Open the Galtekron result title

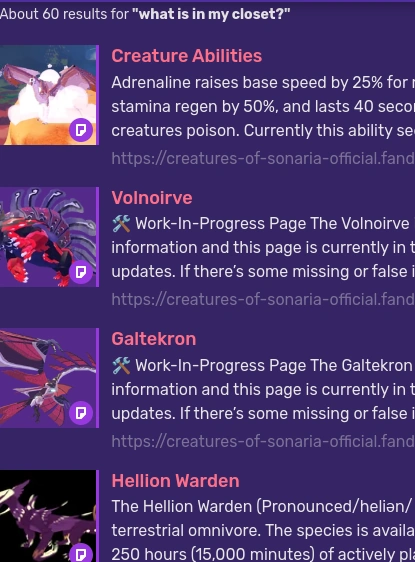tap(154, 339)
